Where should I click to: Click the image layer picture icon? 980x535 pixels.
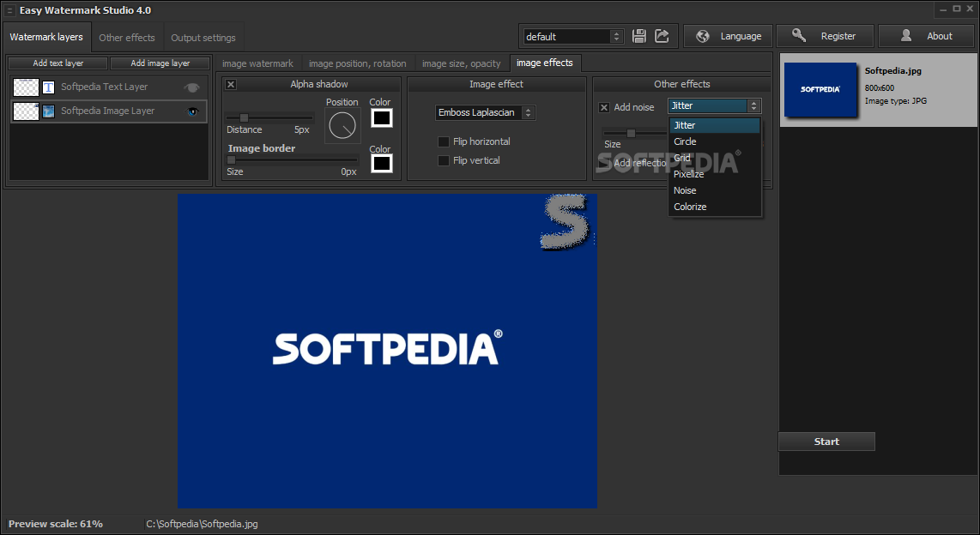[x=48, y=111]
